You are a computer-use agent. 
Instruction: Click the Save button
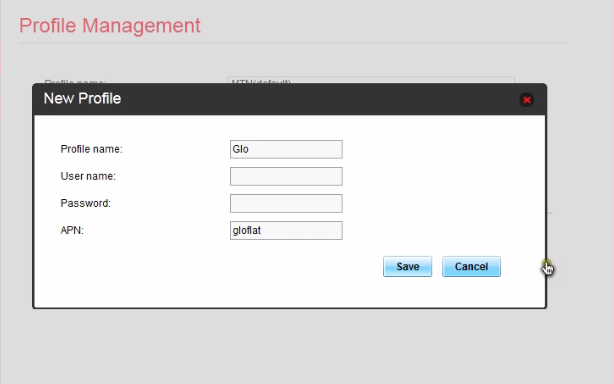(407, 267)
